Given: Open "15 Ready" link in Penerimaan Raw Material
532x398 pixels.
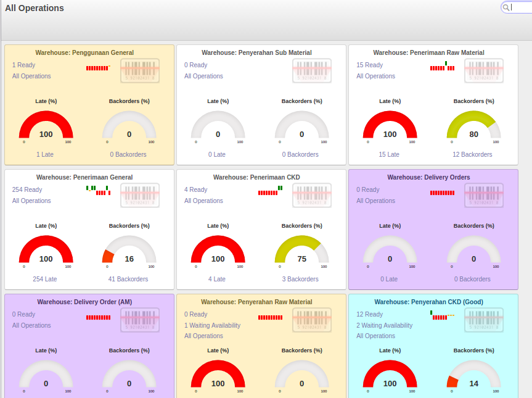Looking at the screenshot, I should [369, 65].
